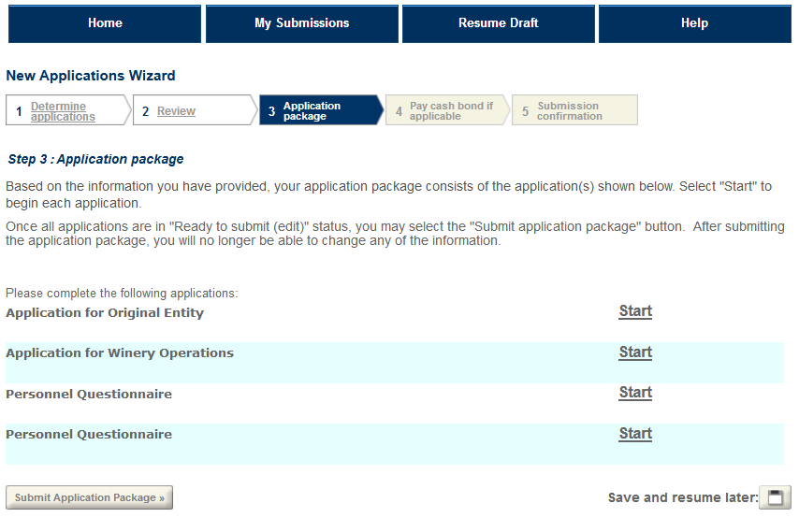
Task: Open the Home menu
Action: [x=105, y=23]
